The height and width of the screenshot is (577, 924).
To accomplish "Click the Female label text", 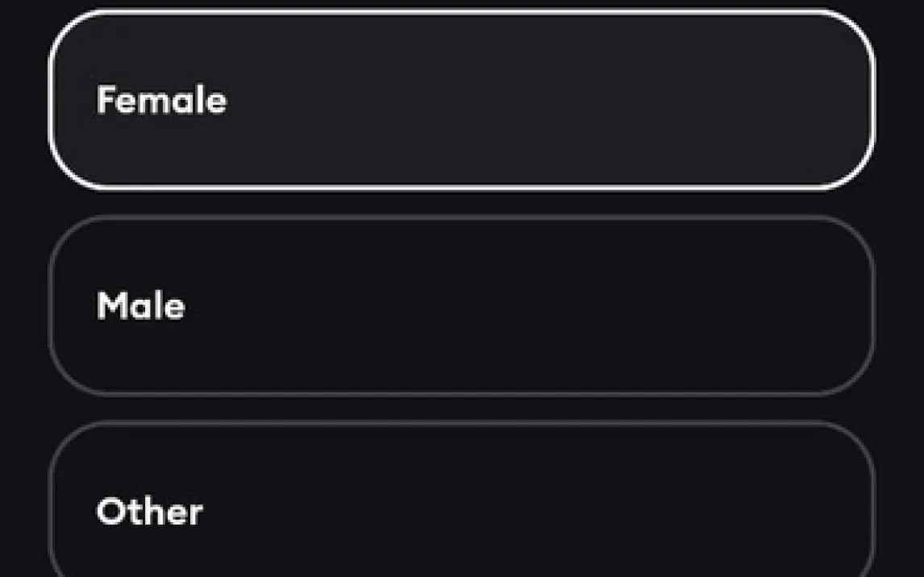I will 161,100.
